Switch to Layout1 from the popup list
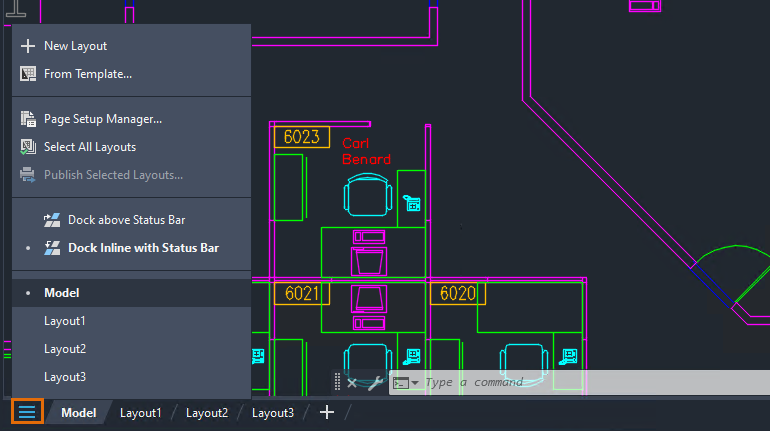 (x=131, y=321)
